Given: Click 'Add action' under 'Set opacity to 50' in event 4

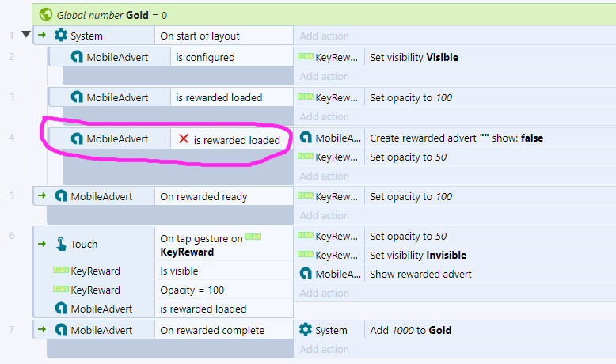Looking at the screenshot, I should (324, 176).
